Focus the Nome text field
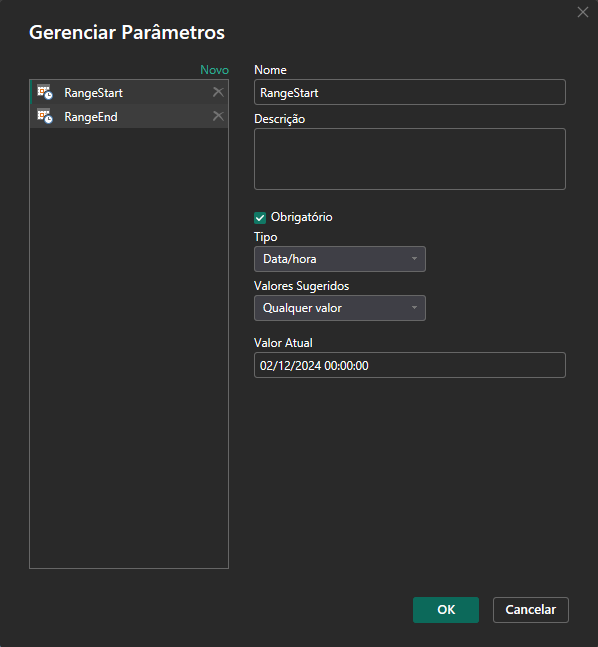This screenshot has width=598, height=647. click(x=410, y=92)
